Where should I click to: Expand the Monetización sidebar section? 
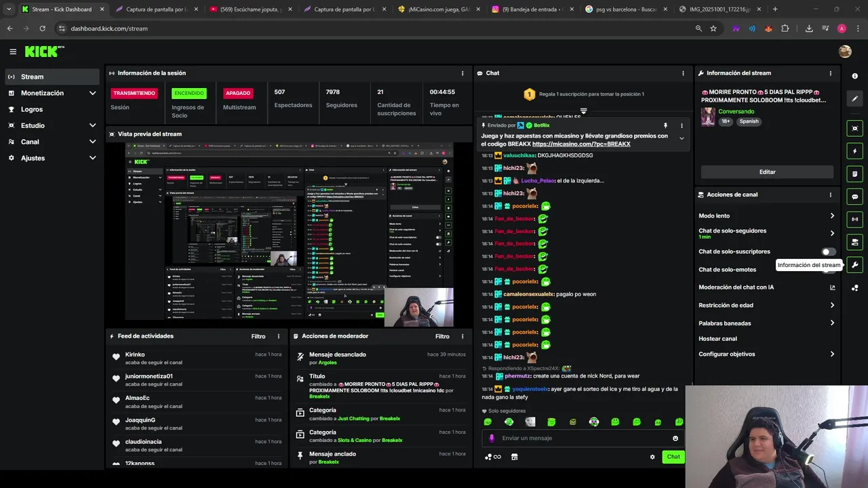[x=92, y=93]
